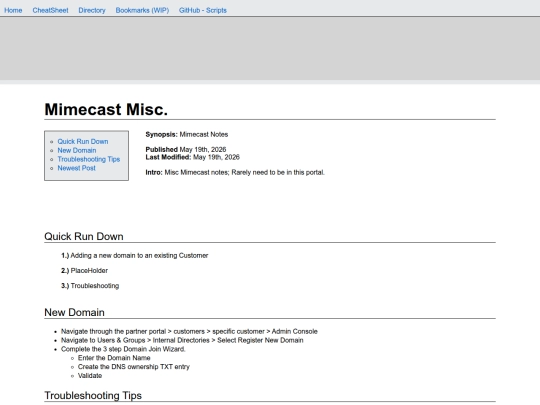The height and width of the screenshot is (405, 540).
Task: Select step 1 Adding a new domain
Action: 135,256
